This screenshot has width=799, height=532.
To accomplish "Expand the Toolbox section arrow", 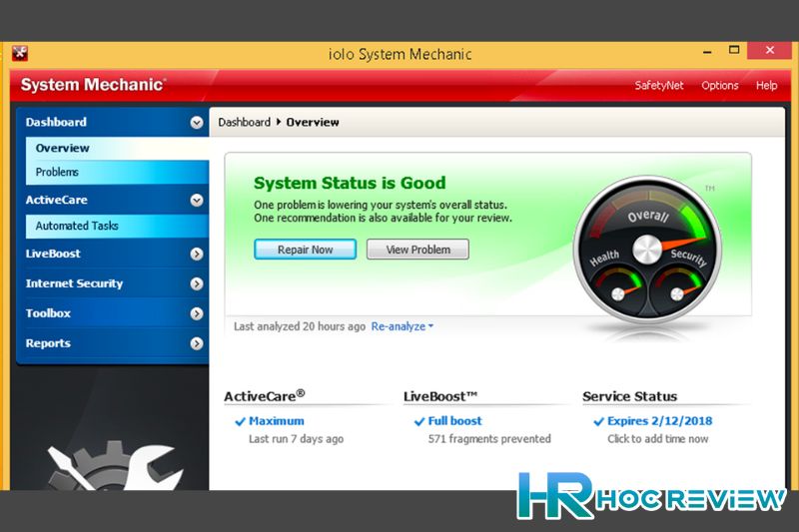I will click(197, 313).
